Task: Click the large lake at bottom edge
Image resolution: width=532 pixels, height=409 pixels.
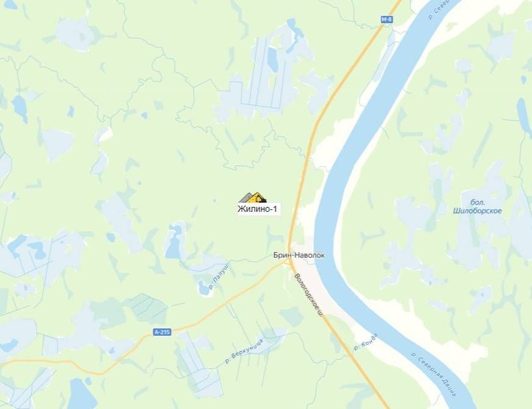Action: coord(82,394)
